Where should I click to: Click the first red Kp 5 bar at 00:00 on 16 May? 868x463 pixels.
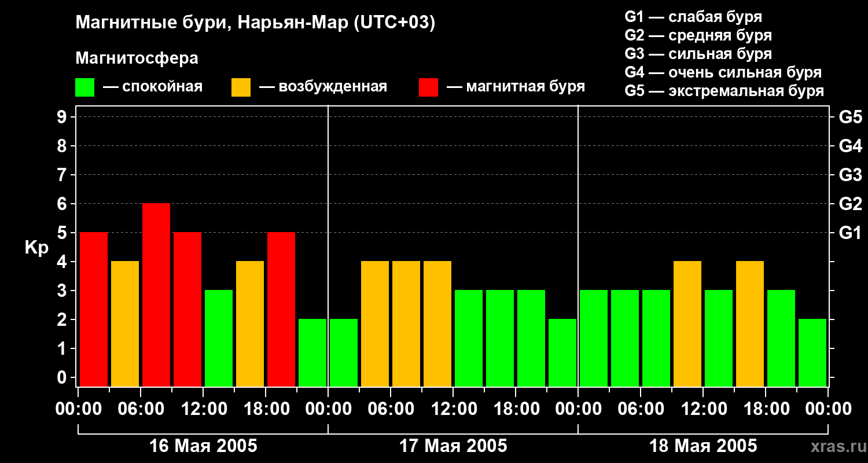[x=94, y=309]
